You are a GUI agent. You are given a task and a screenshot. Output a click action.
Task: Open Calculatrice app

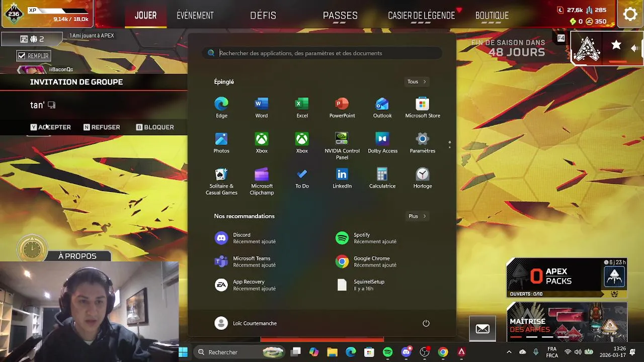pos(382,178)
